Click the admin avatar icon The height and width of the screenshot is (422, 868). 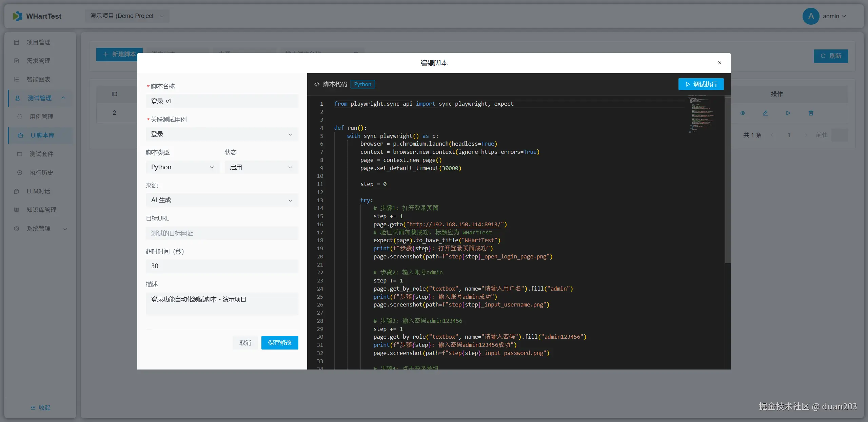[811, 16]
